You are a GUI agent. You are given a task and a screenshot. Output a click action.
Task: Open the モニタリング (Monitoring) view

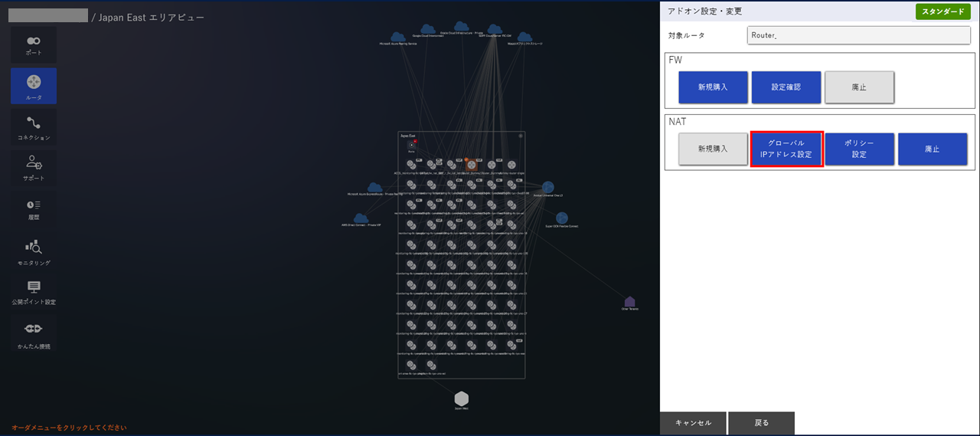[34, 251]
